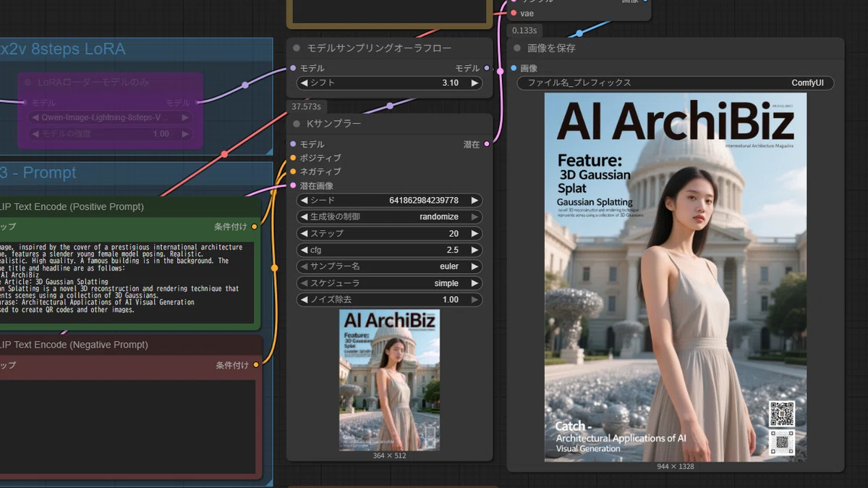868x488 pixels.
Task: Click the vae input port at top
Action: [514, 13]
